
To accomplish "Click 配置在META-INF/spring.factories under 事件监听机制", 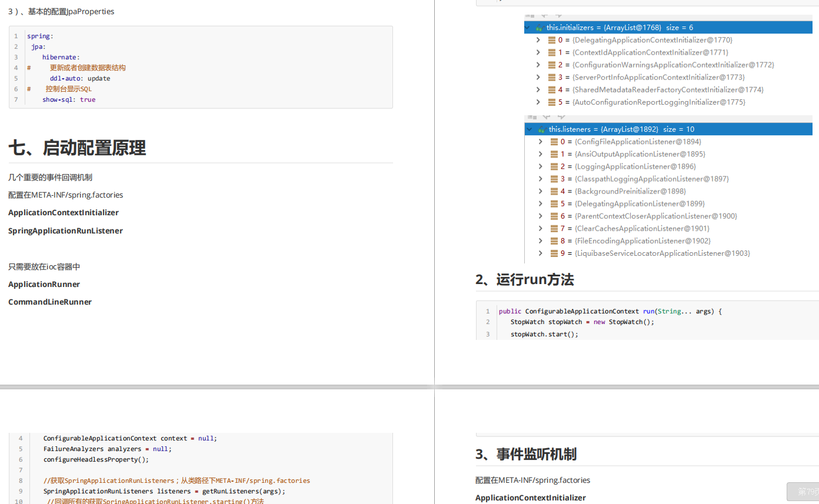I will pos(532,480).
